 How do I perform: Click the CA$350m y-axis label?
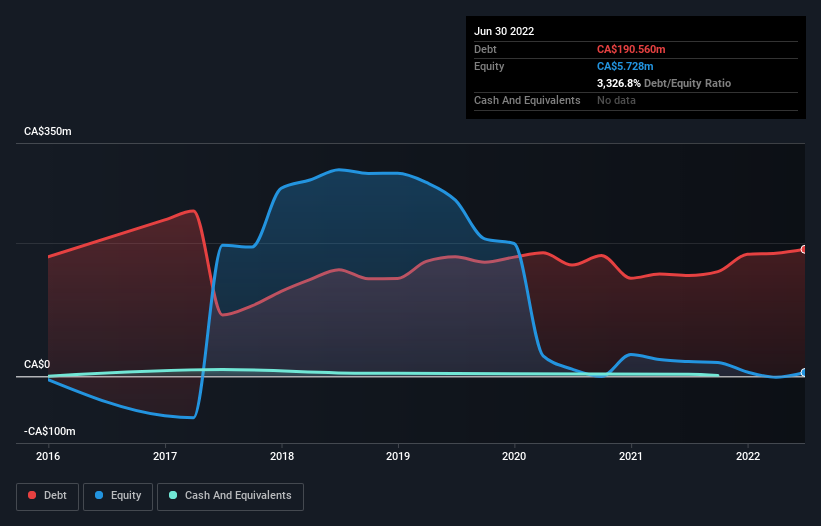pos(48,131)
